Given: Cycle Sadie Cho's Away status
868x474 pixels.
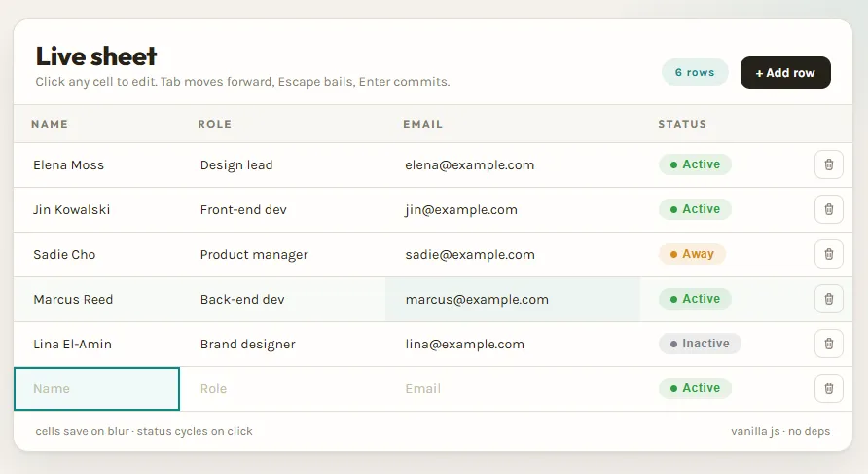Looking at the screenshot, I should click(692, 254).
